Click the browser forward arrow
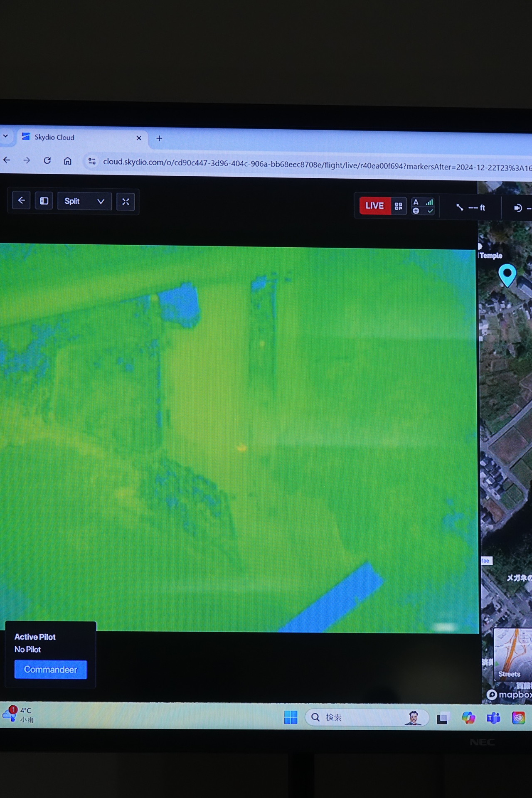 tap(27, 160)
